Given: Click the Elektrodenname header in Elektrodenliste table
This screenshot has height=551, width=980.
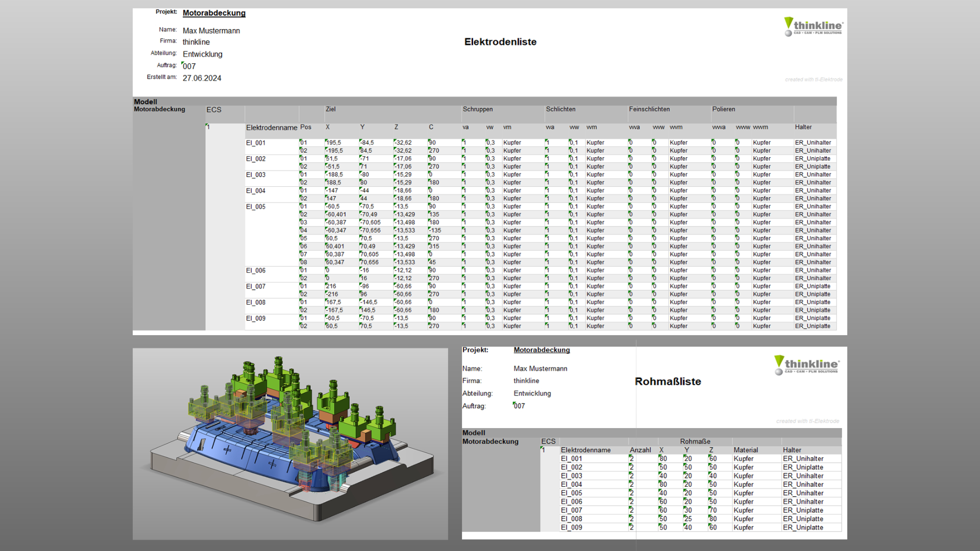Looking at the screenshot, I should [272, 128].
